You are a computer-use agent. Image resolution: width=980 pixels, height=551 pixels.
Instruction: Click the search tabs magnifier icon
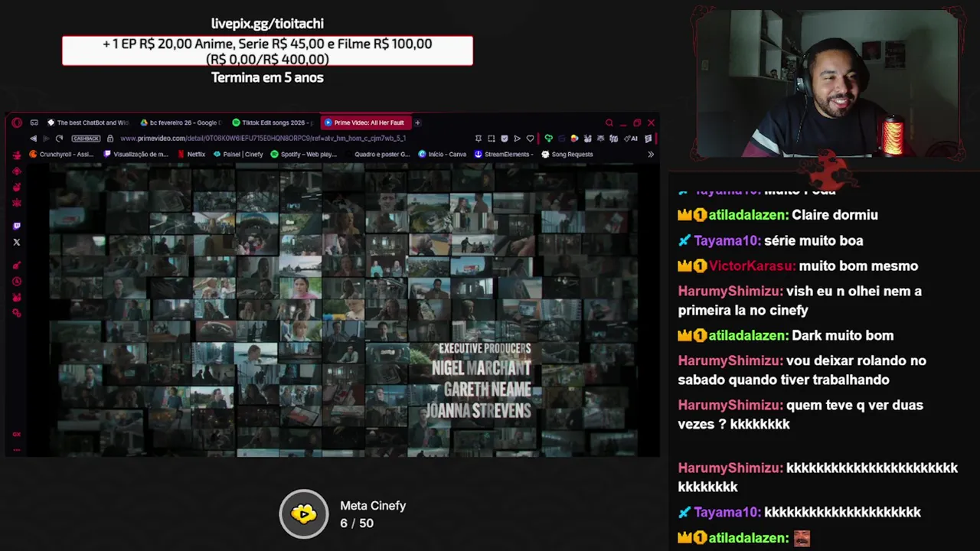[609, 122]
